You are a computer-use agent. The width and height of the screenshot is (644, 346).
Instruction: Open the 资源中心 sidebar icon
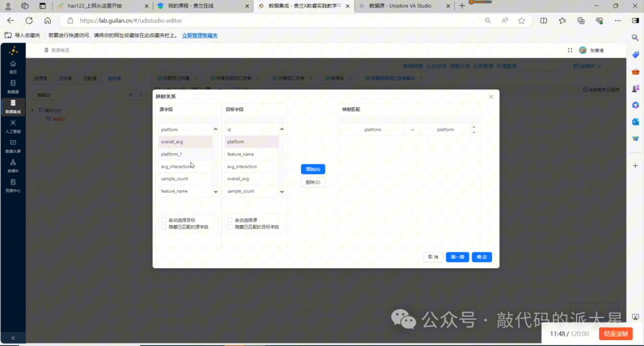tap(13, 185)
